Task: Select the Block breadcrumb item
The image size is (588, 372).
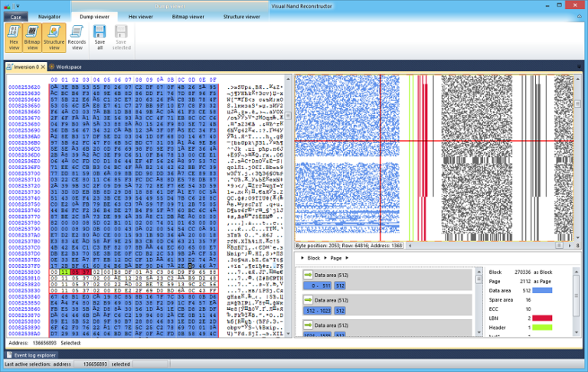Action: coord(313,258)
